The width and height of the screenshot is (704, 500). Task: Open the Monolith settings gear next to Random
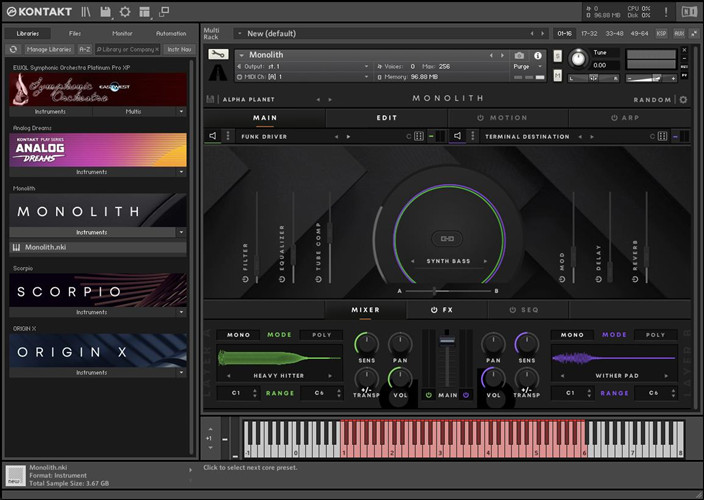tap(683, 99)
